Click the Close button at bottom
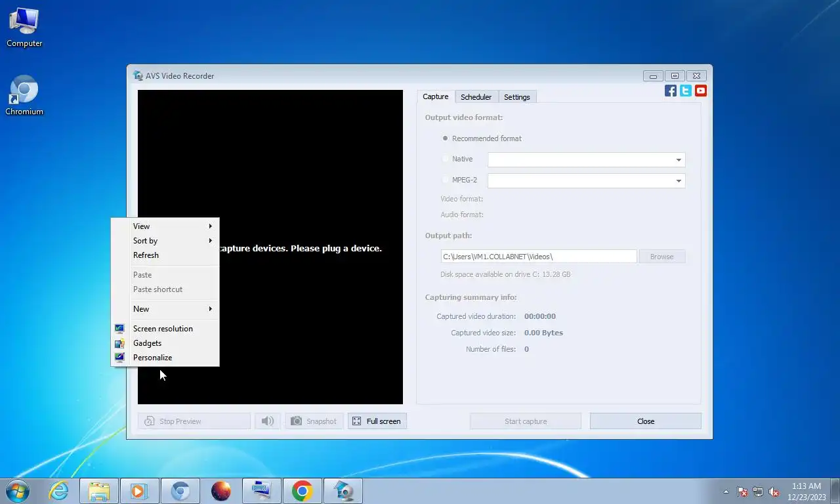The image size is (840, 504). (x=646, y=421)
